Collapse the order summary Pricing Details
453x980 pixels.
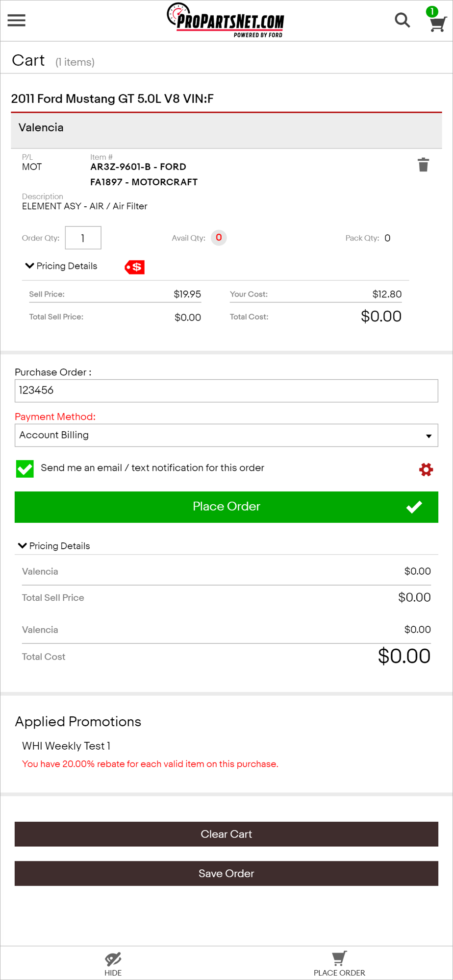(54, 546)
